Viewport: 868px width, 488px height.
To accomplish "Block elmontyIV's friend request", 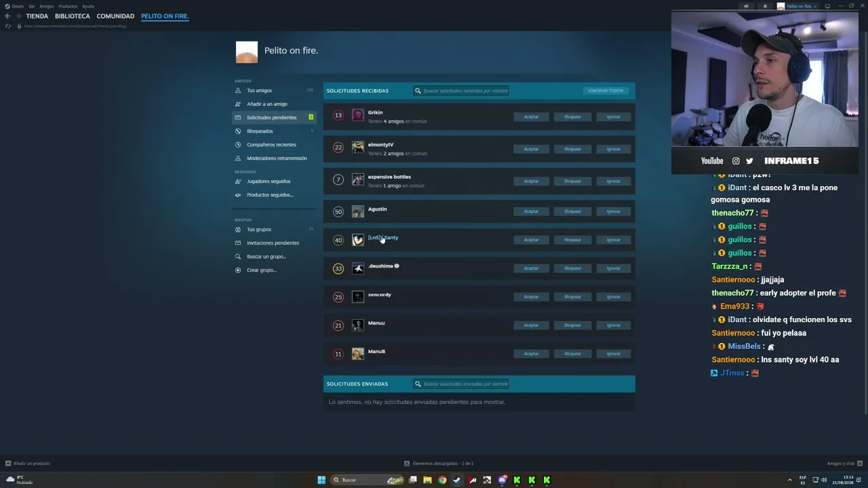I will [x=572, y=149].
